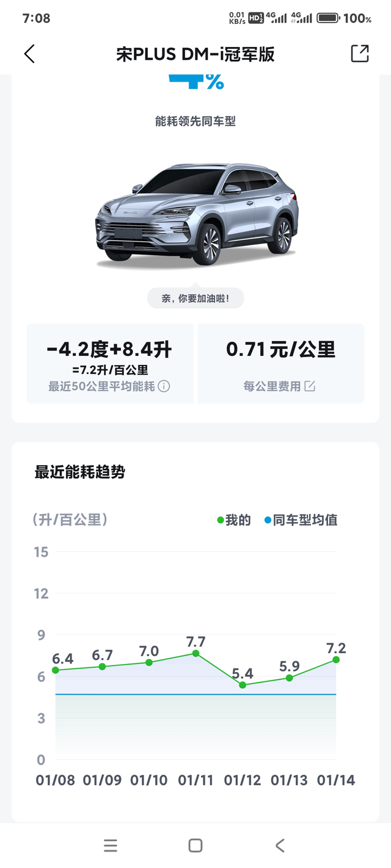Select the 01/12 date label on the chart
Viewport: 391px width, 868px height.
(243, 780)
